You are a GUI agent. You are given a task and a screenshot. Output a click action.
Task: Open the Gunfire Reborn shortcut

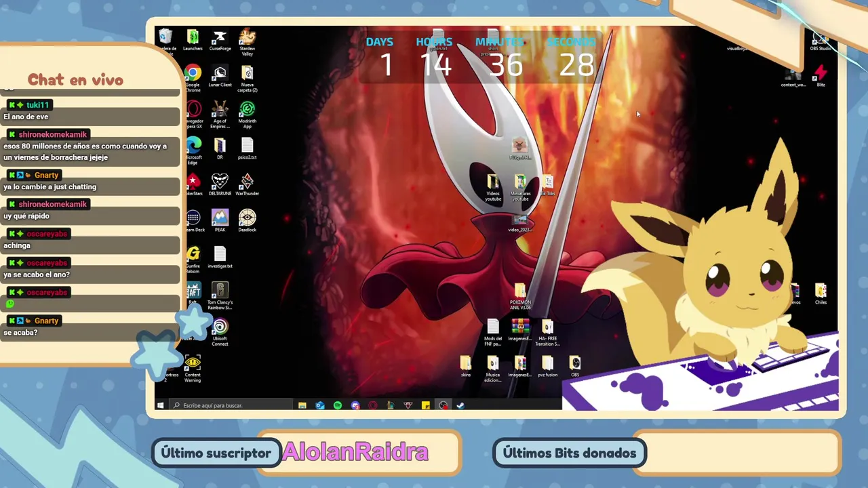click(193, 260)
